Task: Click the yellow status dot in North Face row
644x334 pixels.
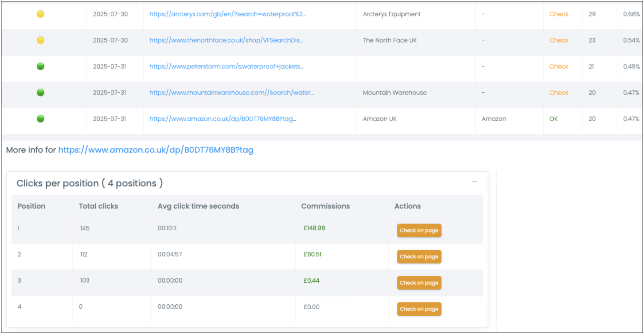Action: pos(40,40)
